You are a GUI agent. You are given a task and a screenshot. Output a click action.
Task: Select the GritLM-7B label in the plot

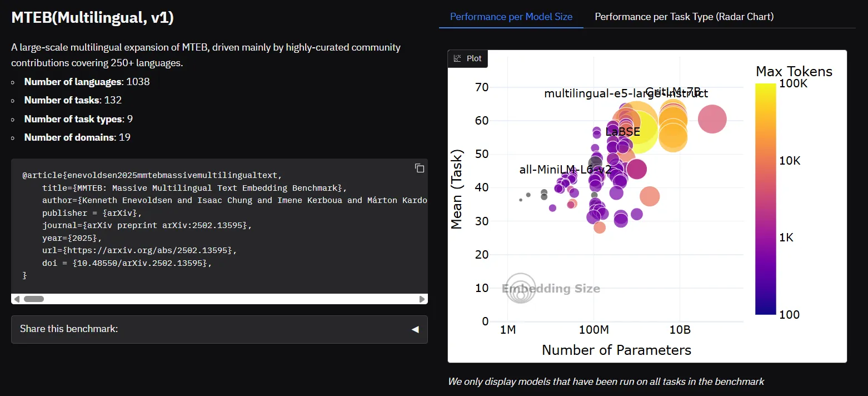pos(672,92)
